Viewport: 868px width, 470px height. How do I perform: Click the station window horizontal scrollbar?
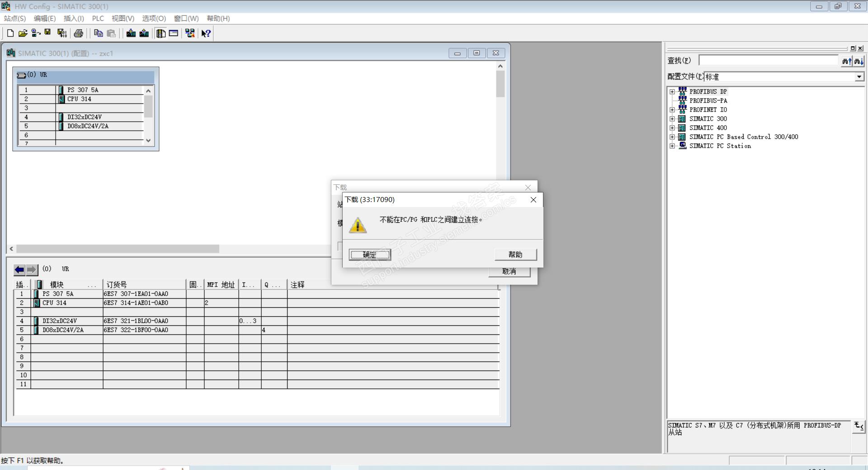(118, 249)
